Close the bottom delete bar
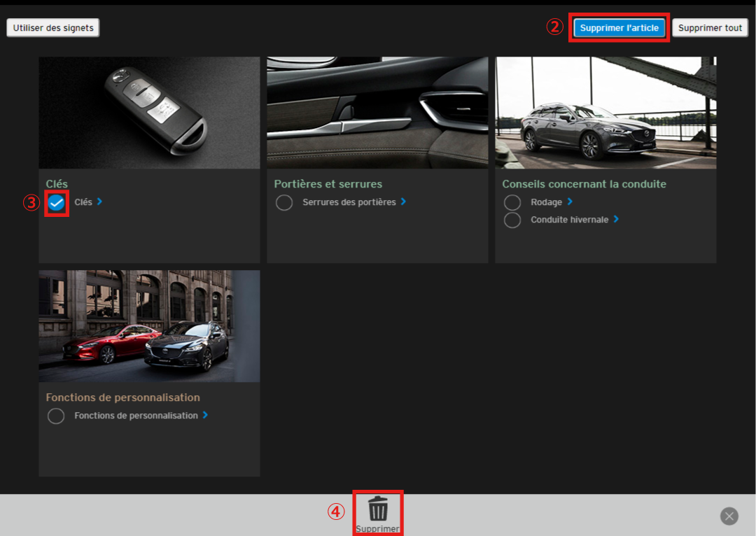This screenshot has width=756, height=536. coord(729,516)
